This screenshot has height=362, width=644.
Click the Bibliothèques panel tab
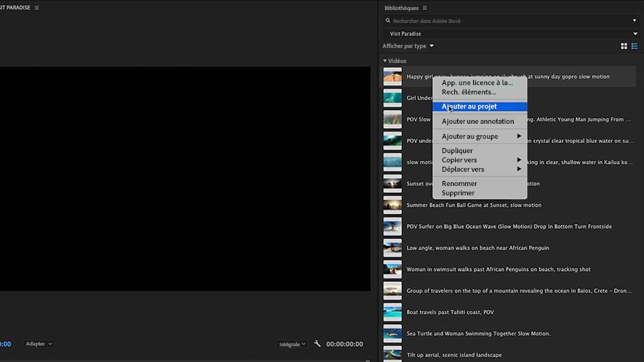[x=401, y=8]
